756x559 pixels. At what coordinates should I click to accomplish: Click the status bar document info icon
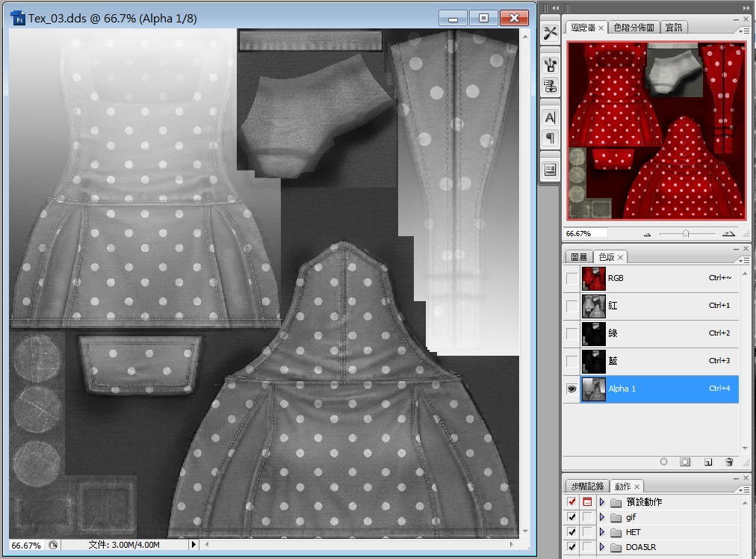(x=53, y=545)
